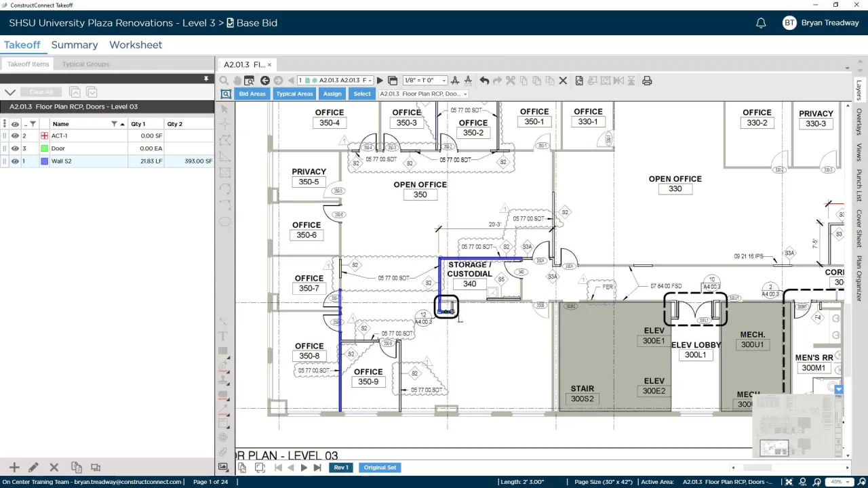Click the Bid Areas button

252,94
